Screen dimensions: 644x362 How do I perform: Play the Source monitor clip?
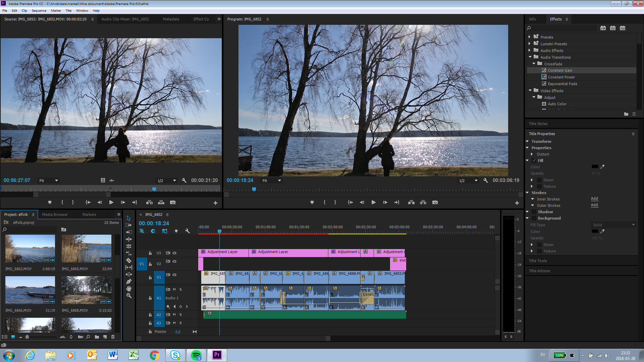click(111, 202)
